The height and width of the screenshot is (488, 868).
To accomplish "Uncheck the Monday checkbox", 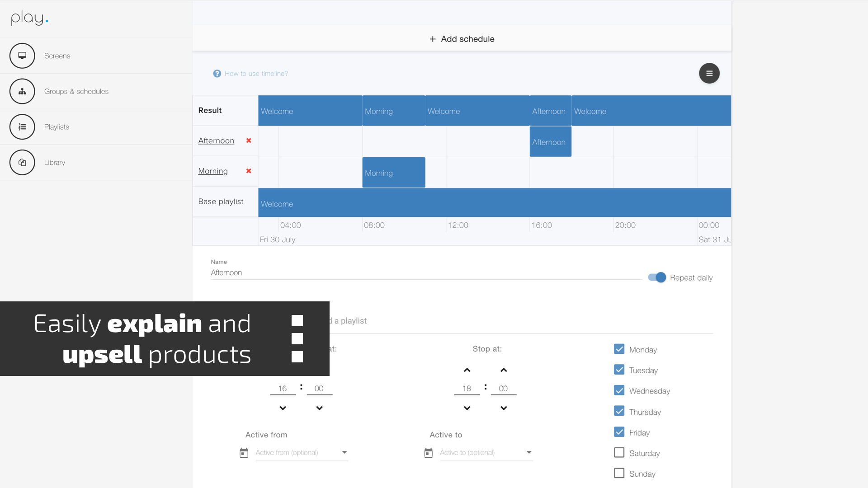I will 619,349.
